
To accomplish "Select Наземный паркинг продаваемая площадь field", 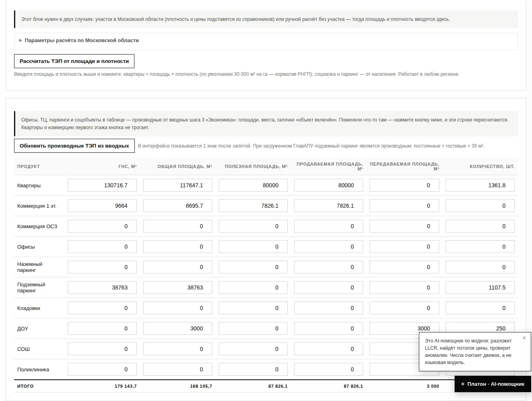I will pyautogui.click(x=329, y=267).
